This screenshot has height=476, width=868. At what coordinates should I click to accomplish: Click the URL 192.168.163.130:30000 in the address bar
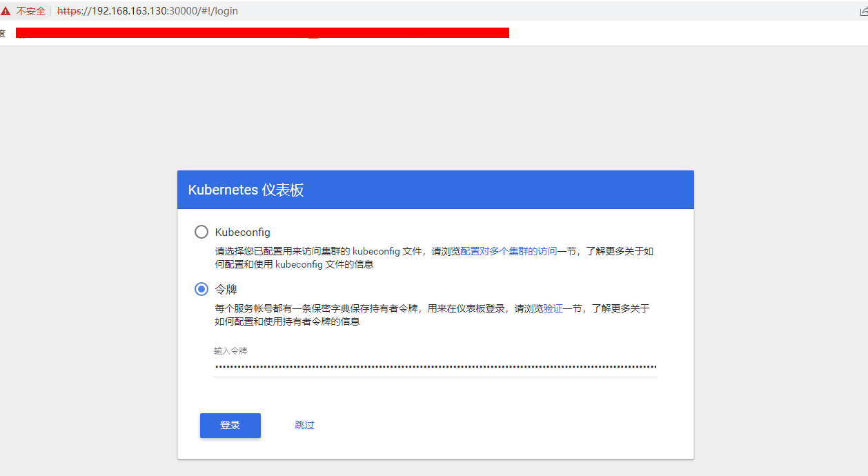tap(148, 11)
